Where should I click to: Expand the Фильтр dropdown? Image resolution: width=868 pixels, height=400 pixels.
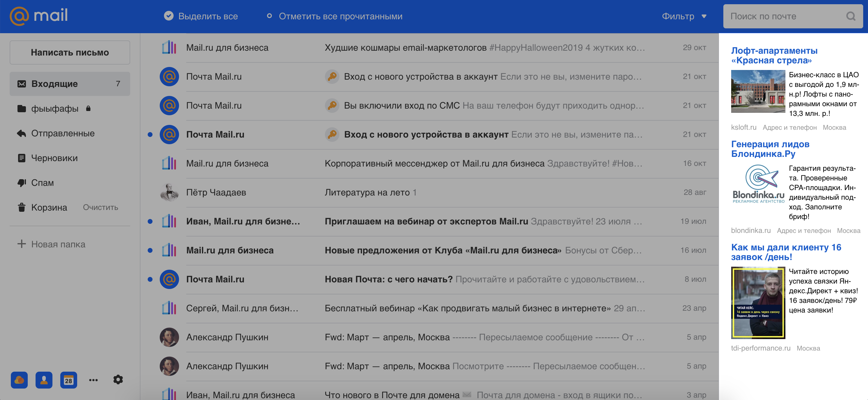(x=684, y=16)
